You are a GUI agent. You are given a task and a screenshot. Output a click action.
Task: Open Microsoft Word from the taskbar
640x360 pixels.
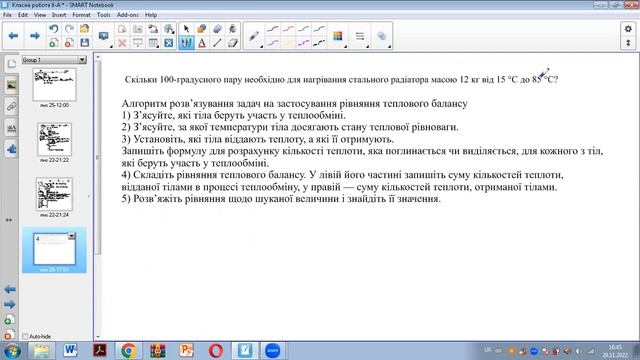[70, 351]
